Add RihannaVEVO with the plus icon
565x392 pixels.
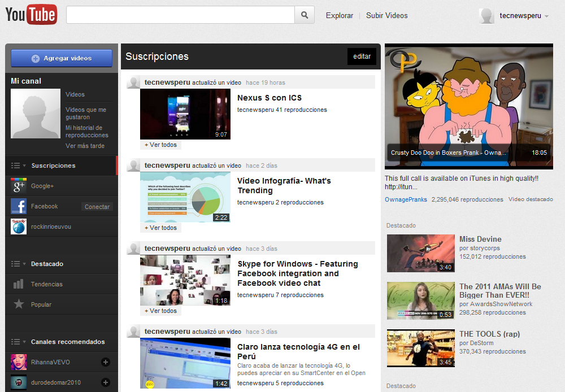coord(106,362)
